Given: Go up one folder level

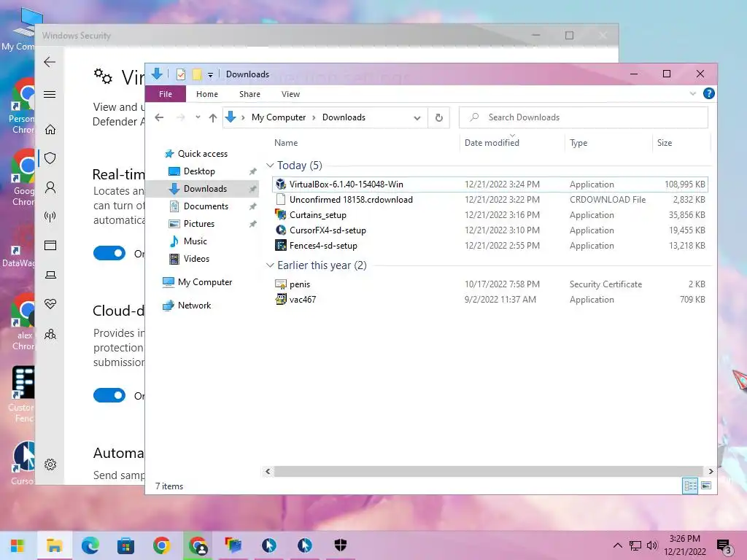Looking at the screenshot, I should 213,117.
